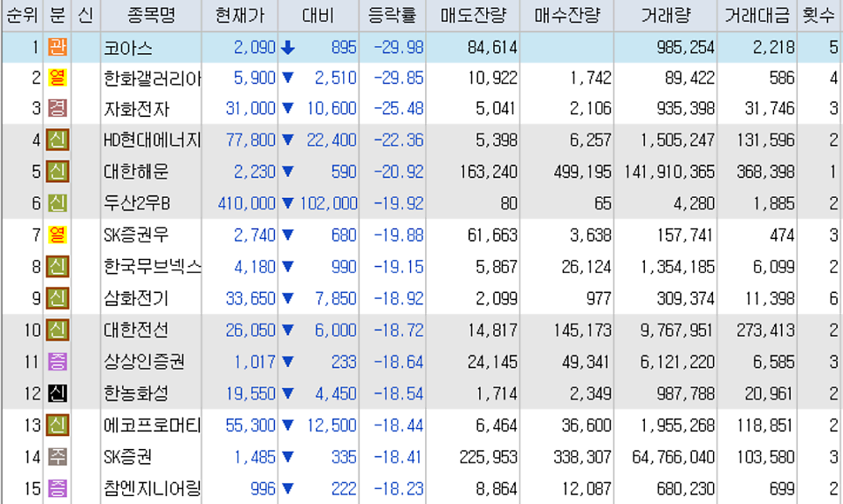
Task: Click the 열 badge icon for SK증권우
Action: tap(58, 235)
